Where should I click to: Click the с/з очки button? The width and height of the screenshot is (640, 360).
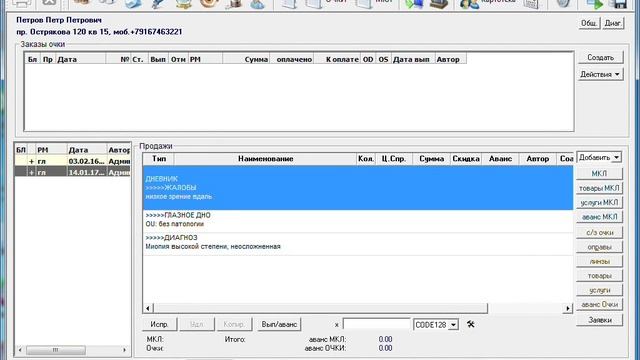[x=599, y=232]
